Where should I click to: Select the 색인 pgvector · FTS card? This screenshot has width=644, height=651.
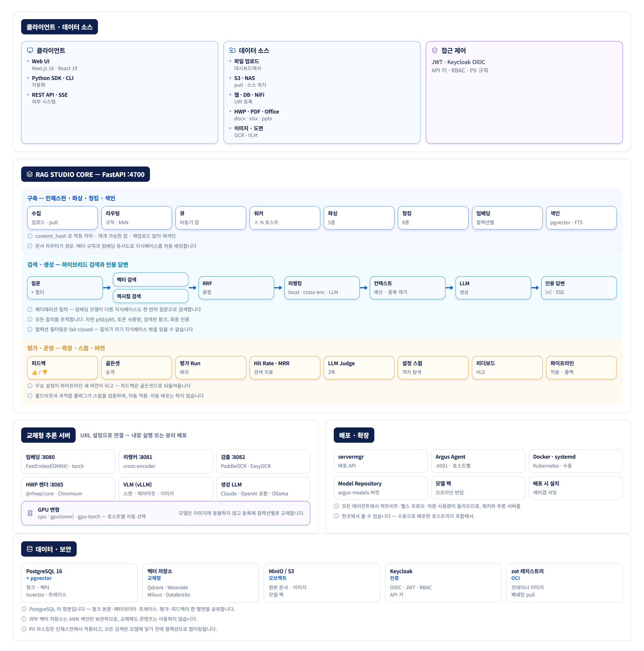(x=581, y=218)
